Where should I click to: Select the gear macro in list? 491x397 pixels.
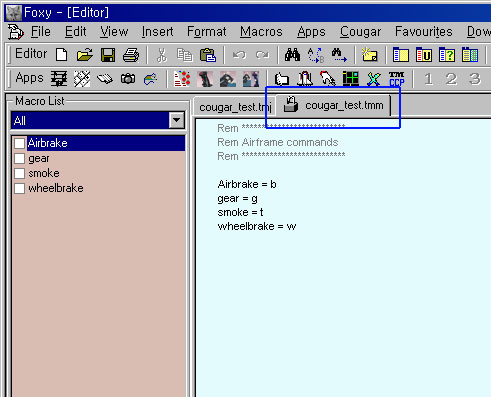[x=39, y=158]
